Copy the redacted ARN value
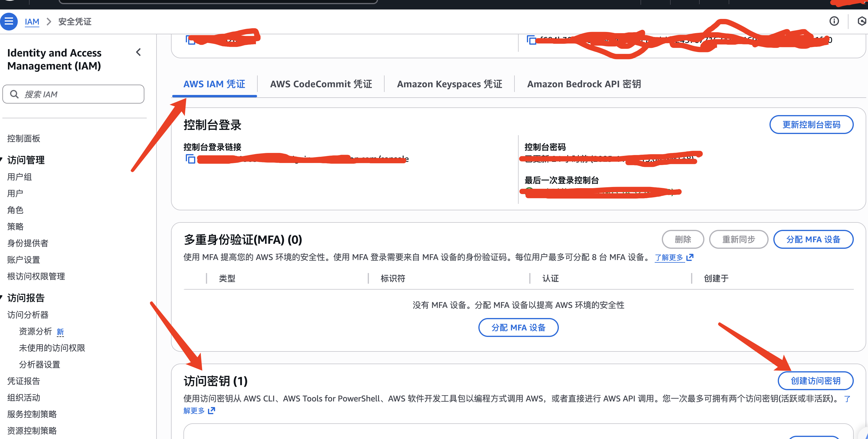Screen dimensions: 868x439 click(x=531, y=40)
